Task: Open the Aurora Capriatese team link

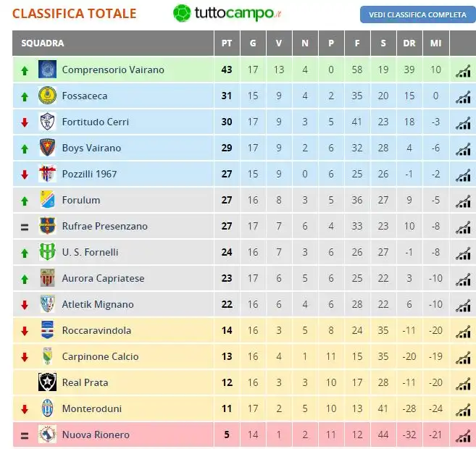Action: (103, 278)
